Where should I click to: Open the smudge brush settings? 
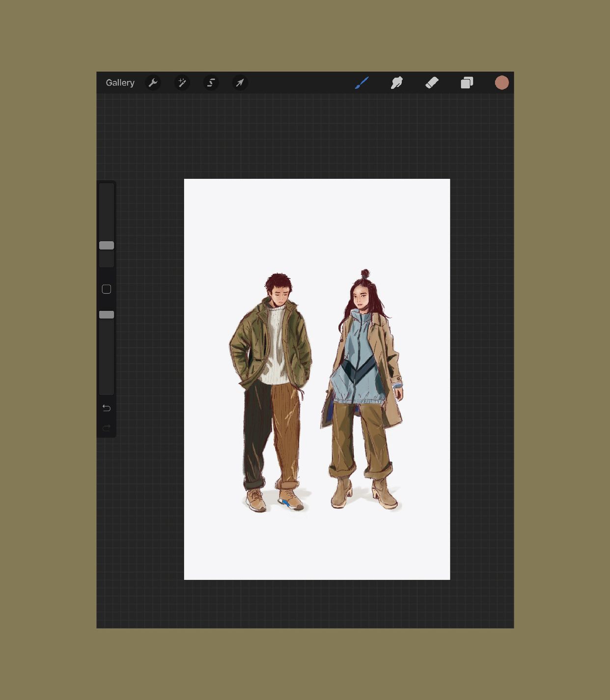(x=397, y=83)
